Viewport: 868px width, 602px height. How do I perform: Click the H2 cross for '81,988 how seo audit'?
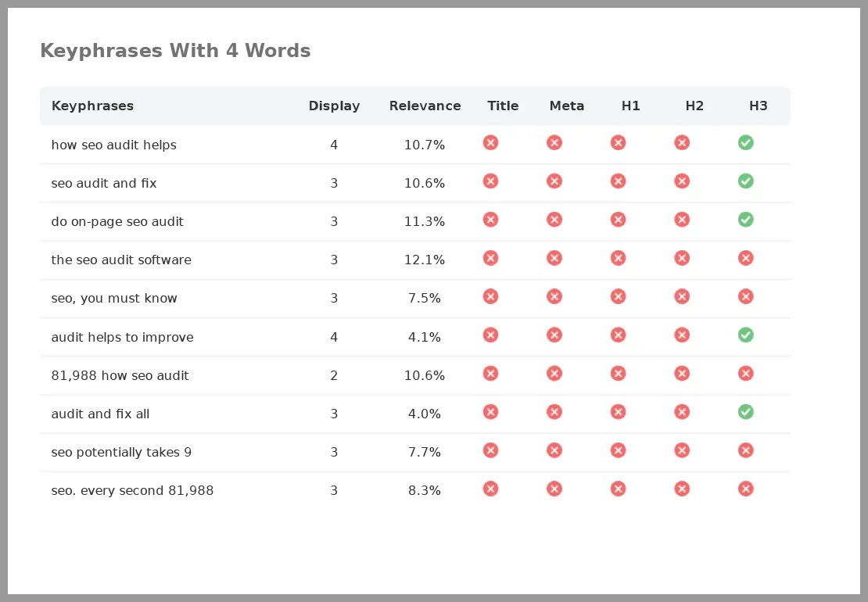pos(682,374)
